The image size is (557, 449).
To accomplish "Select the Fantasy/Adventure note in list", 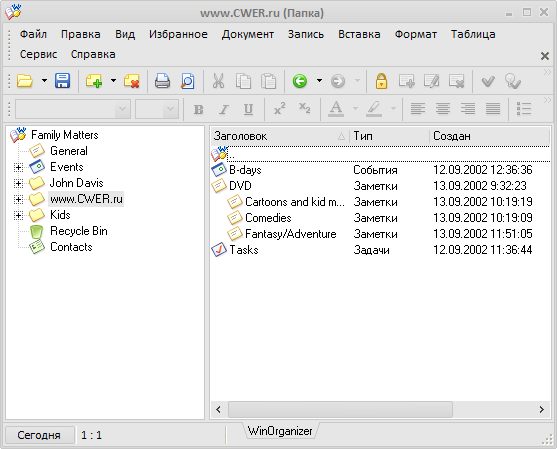I will coord(291,234).
